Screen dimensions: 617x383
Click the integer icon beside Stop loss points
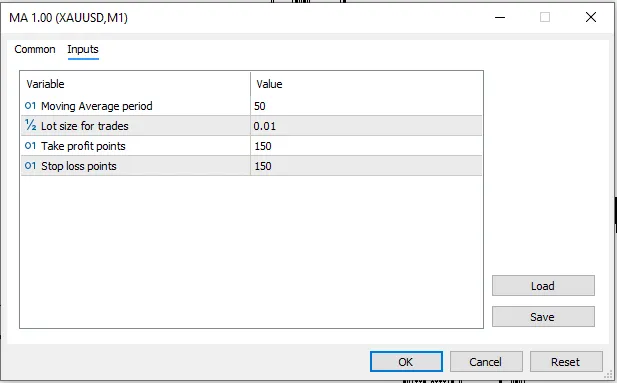[x=30, y=166]
